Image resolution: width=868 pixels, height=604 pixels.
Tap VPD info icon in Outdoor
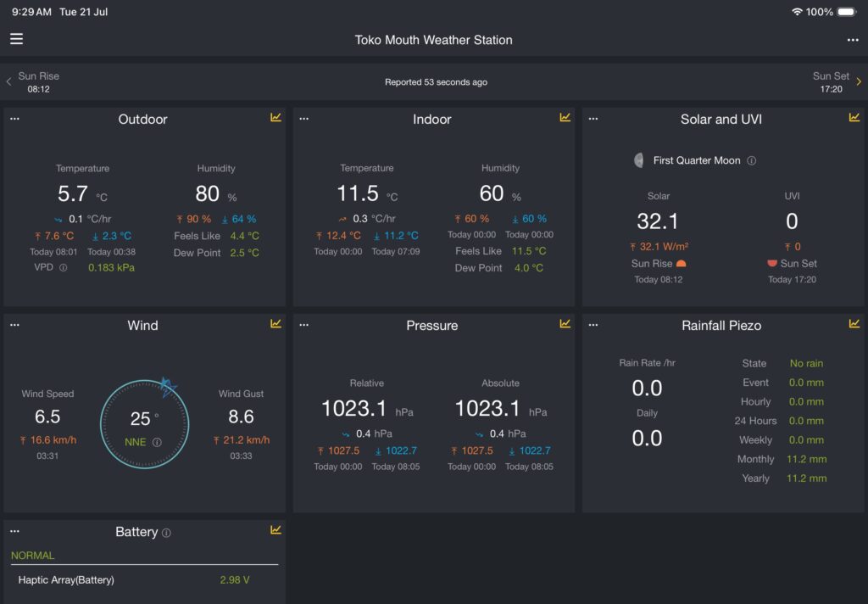click(63, 268)
